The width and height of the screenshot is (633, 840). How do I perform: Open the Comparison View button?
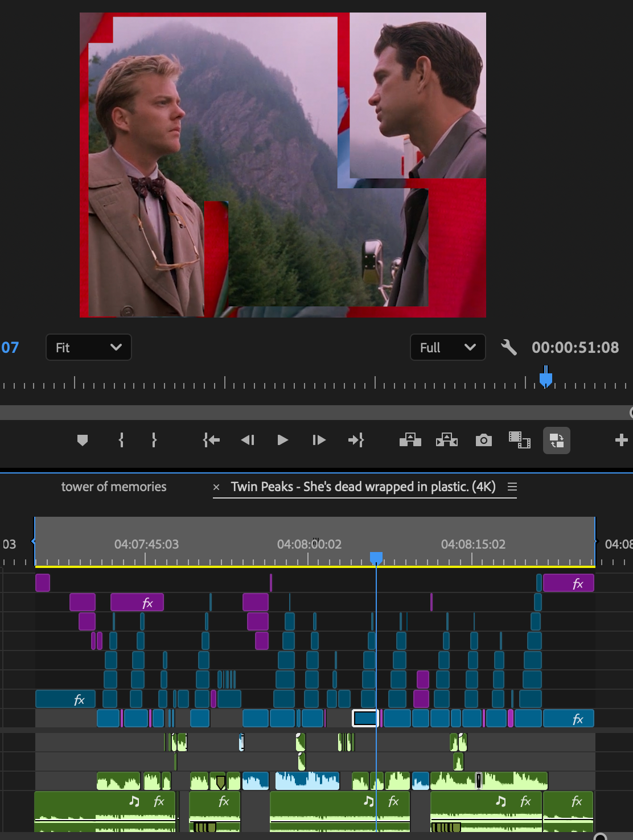(519, 440)
